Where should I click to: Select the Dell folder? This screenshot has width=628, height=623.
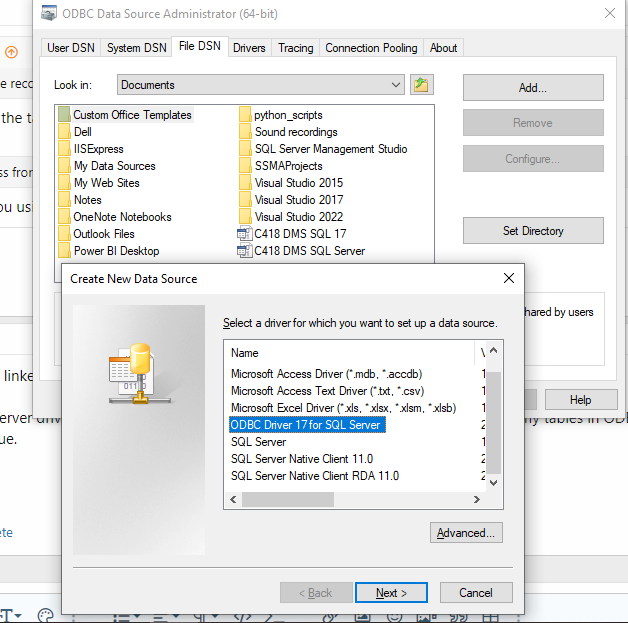click(75, 132)
